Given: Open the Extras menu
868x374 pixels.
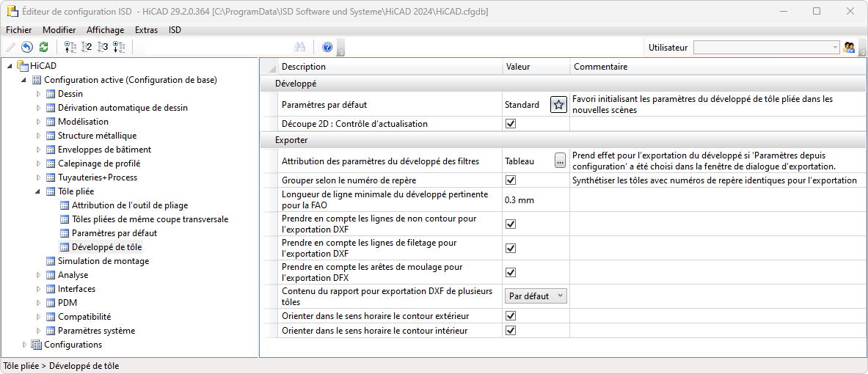Looking at the screenshot, I should tap(146, 30).
